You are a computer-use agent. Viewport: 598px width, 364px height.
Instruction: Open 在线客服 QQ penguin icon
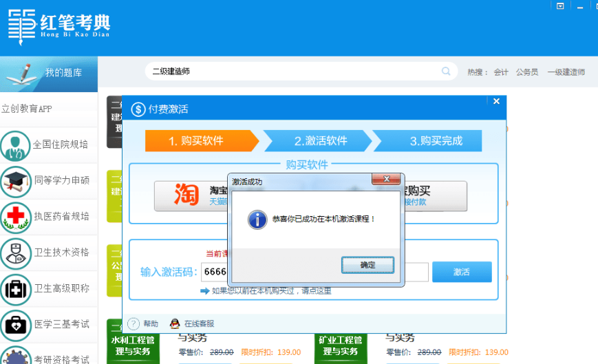[175, 323]
